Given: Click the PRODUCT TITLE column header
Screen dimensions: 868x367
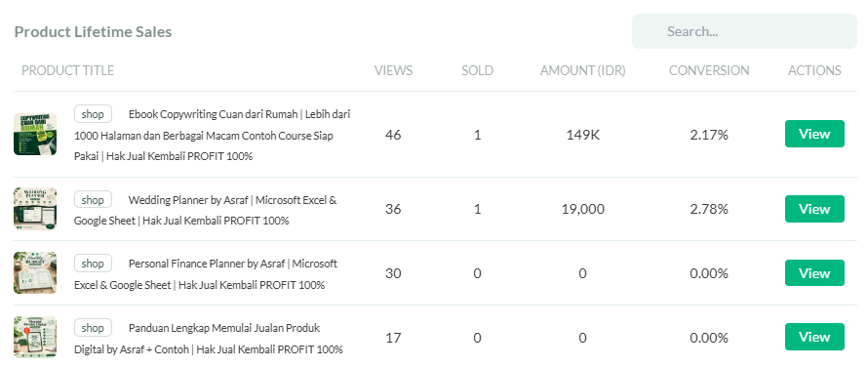Looking at the screenshot, I should pos(67,70).
